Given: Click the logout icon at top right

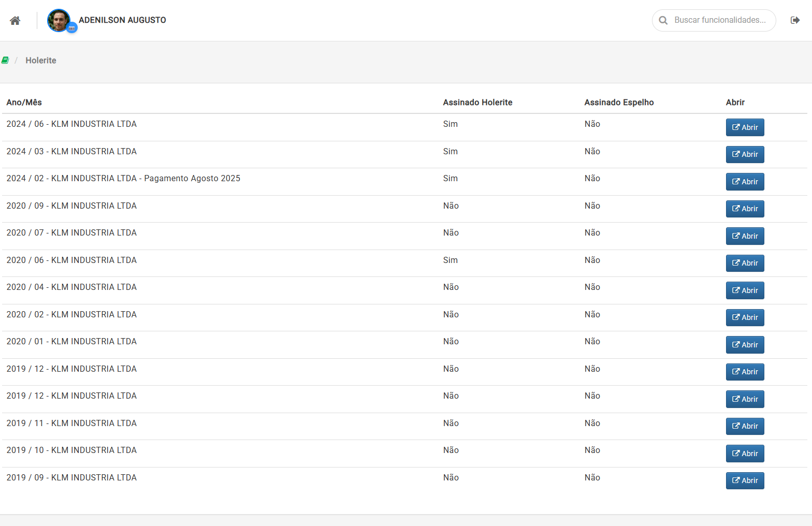Looking at the screenshot, I should pyautogui.click(x=795, y=20).
